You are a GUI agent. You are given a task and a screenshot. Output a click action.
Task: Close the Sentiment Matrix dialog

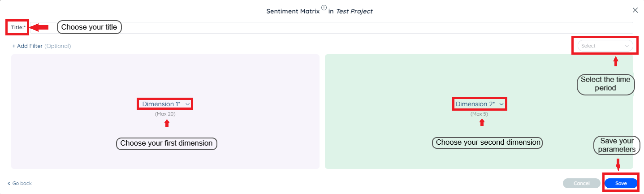coord(635,10)
